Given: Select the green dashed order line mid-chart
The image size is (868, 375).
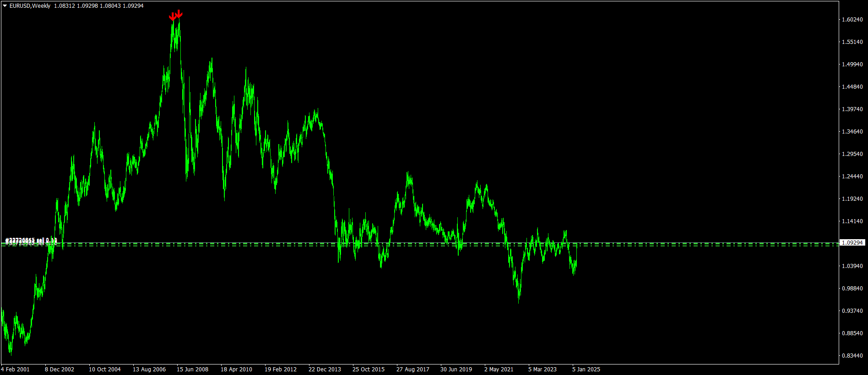Looking at the screenshot, I should pos(419,245).
